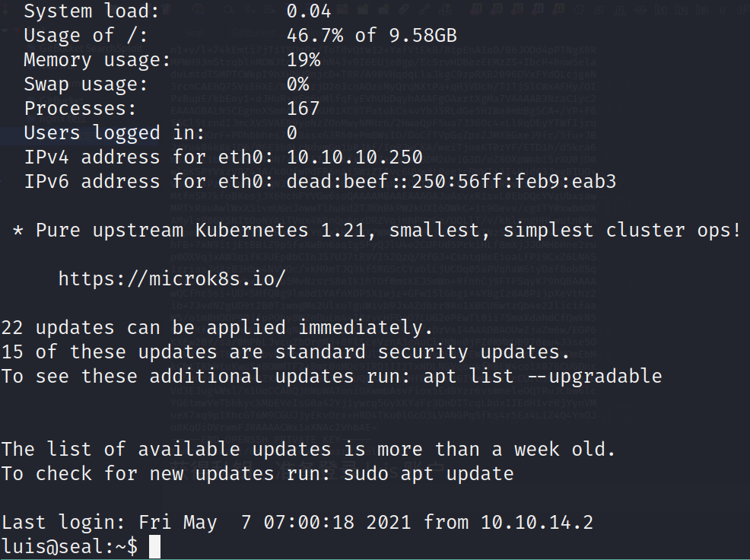Switch to the Seal tab

click(x=194, y=33)
